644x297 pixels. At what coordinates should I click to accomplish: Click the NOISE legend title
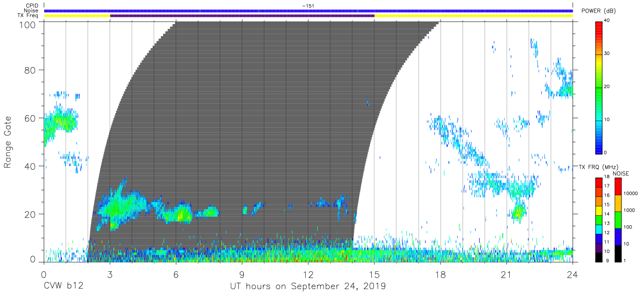620,174
